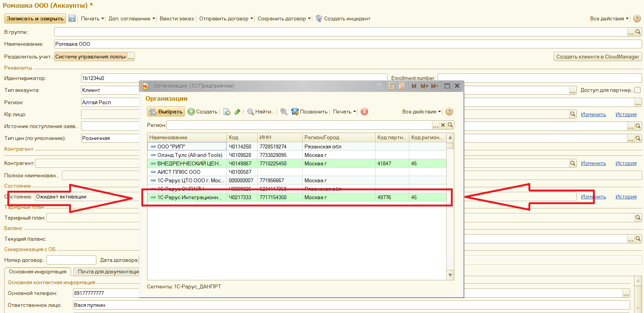Click the Код column header
The image size is (644, 313).
click(242, 137)
